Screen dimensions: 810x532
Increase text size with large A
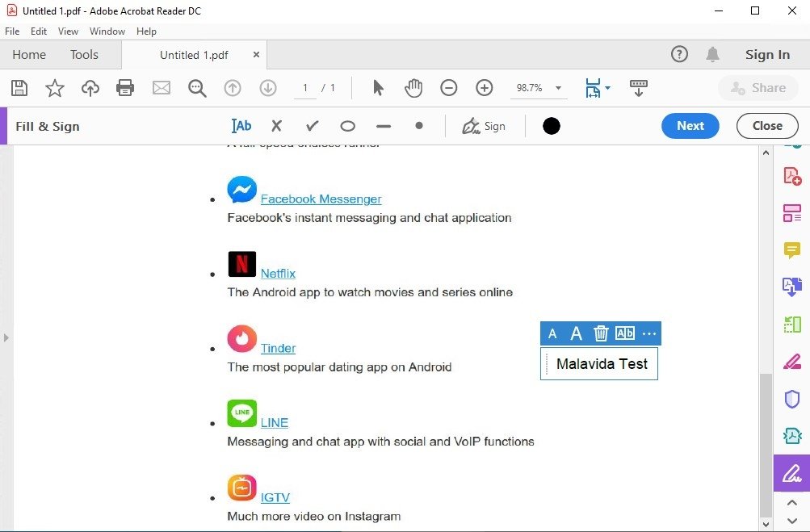576,333
